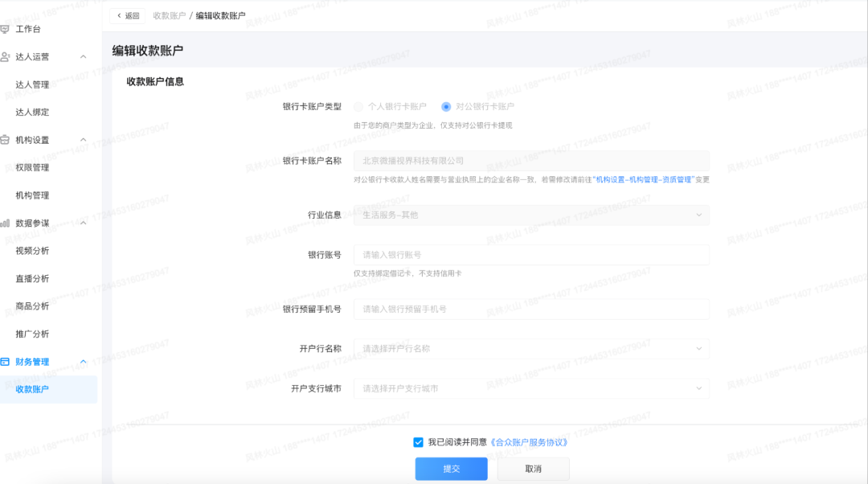The image size is (868, 484).
Task: Select 对公银行卡账户 radio option
Action: 446,106
